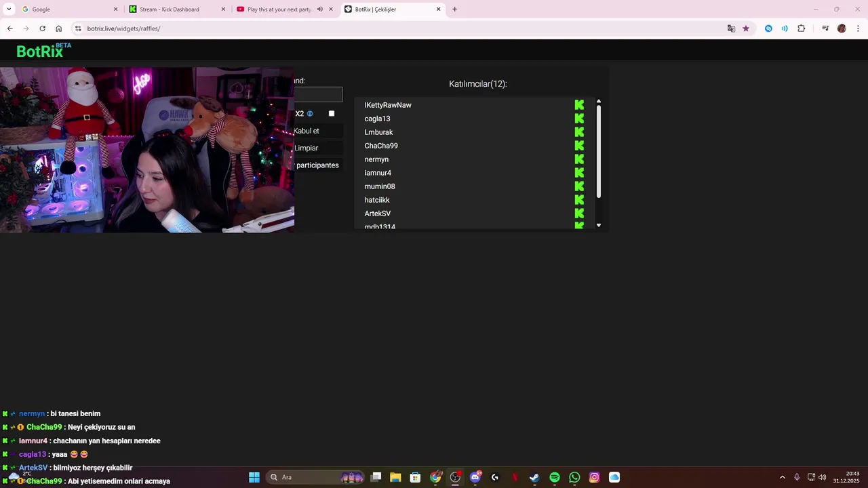Click the participants list scroll-down arrow
The height and width of the screenshot is (488, 868).
click(x=599, y=225)
